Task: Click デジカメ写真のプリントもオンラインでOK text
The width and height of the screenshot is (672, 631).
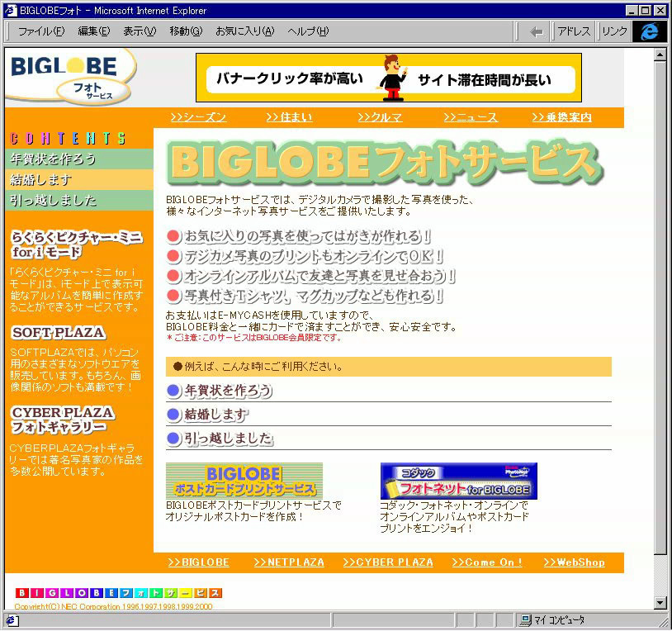Action: coord(313,256)
